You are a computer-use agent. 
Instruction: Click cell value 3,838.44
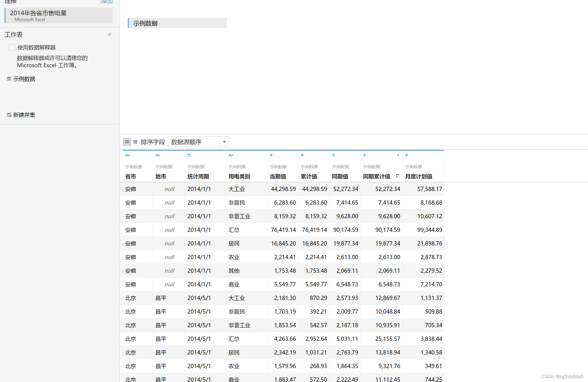click(431, 339)
